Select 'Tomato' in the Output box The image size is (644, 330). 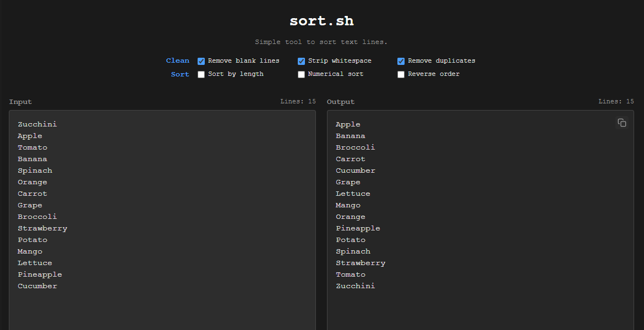pyautogui.click(x=350, y=274)
